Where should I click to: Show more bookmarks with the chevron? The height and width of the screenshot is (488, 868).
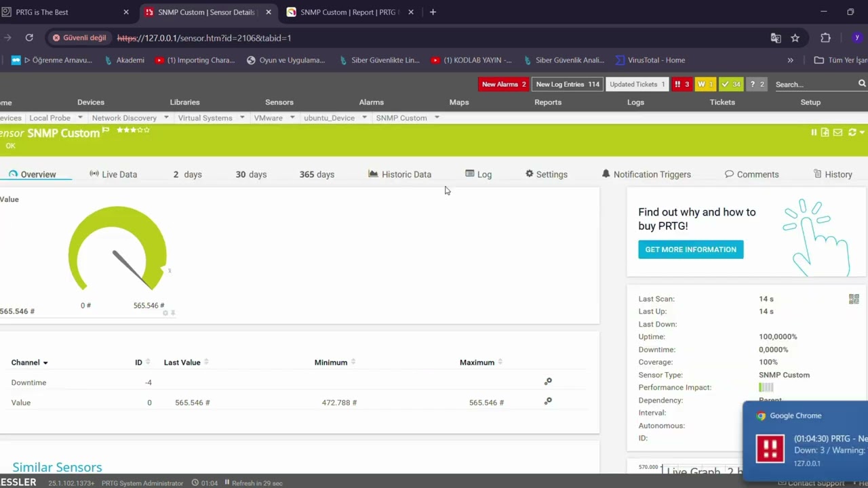[790, 60]
